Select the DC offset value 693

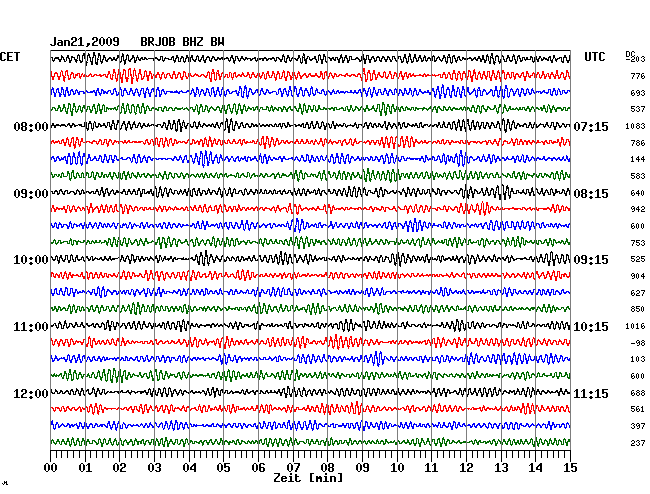(x=638, y=93)
